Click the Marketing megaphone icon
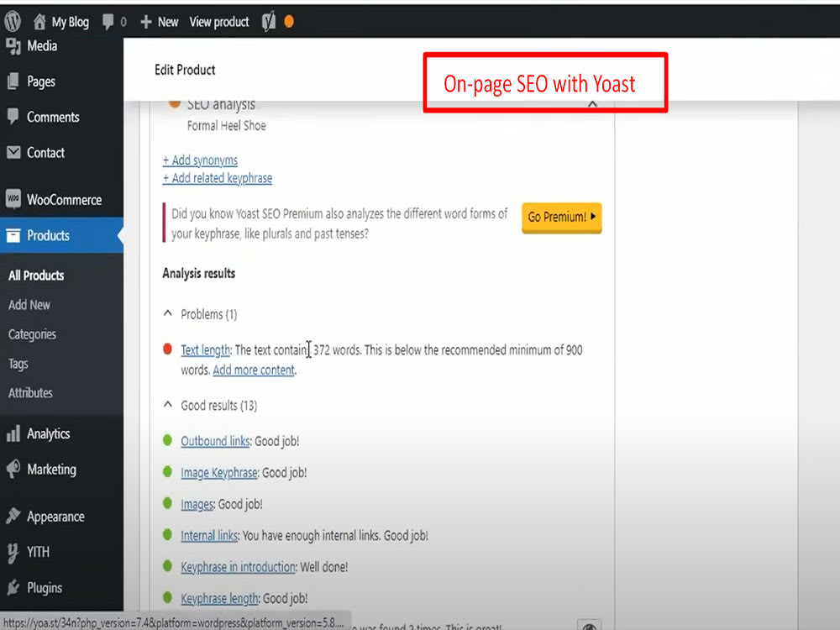This screenshot has width=840, height=630. point(13,469)
